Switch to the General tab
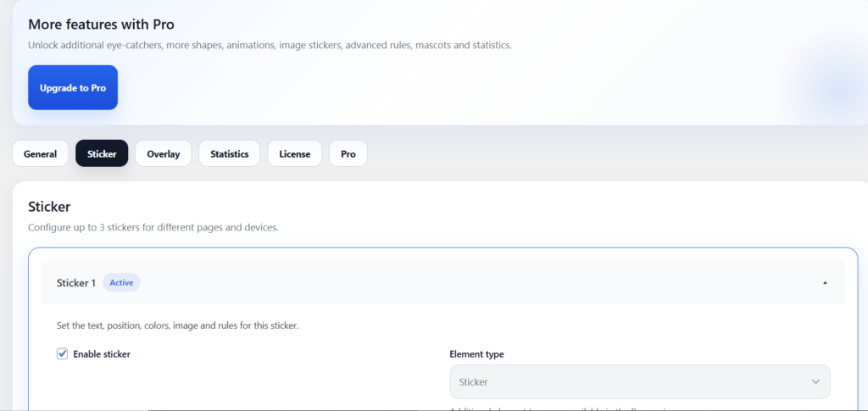Image resolution: width=868 pixels, height=411 pixels. (40, 153)
